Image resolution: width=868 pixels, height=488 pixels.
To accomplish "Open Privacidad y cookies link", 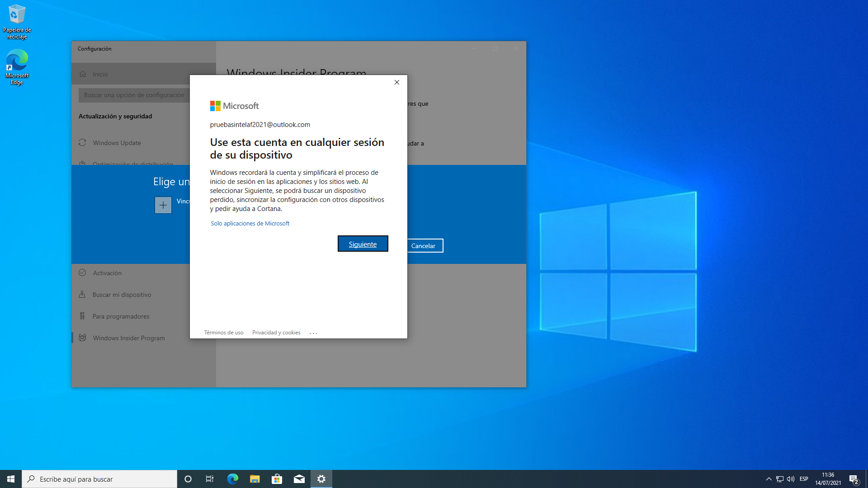I will click(x=276, y=333).
